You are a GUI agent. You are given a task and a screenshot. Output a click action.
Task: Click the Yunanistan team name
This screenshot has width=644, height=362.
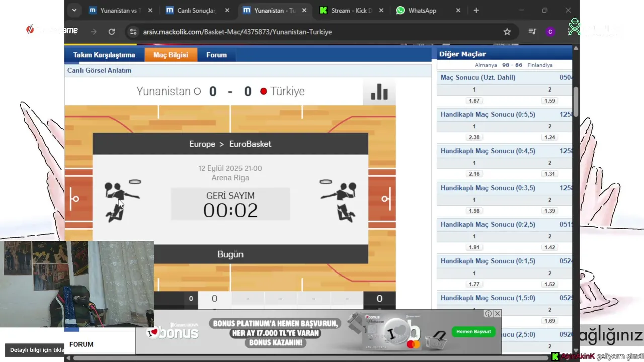tap(164, 91)
